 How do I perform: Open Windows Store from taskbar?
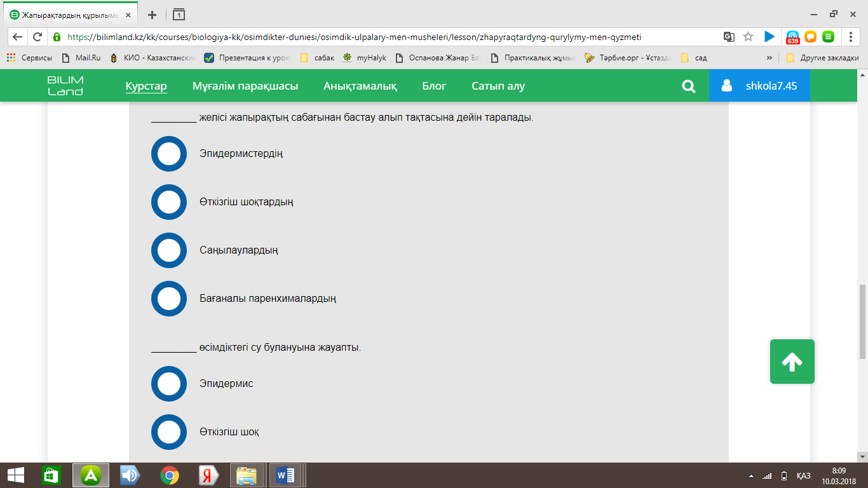tap(51, 475)
